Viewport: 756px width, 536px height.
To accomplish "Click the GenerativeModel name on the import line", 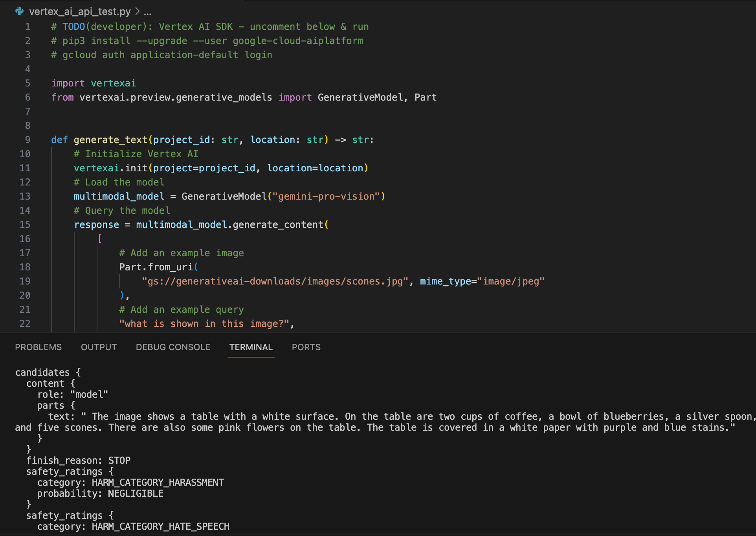I will [360, 97].
